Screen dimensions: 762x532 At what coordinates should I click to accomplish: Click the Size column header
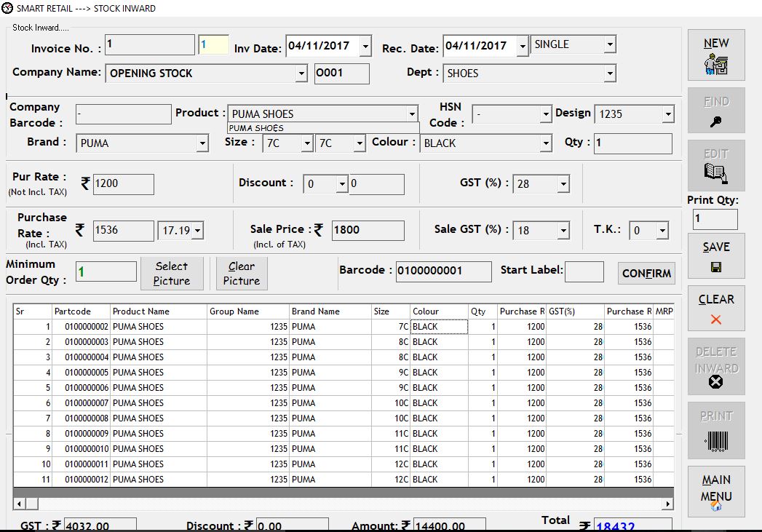391,311
